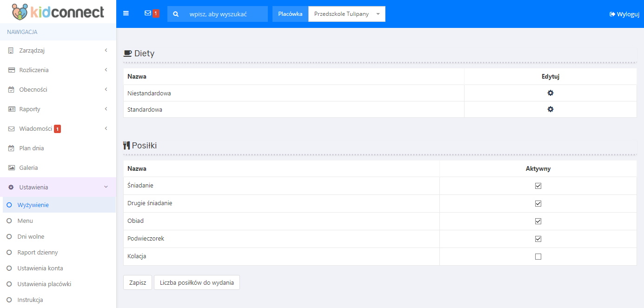Viewport: 644px width, 308px height.
Task: Click the Ustawienia cog icon in sidebar
Action: click(11, 187)
